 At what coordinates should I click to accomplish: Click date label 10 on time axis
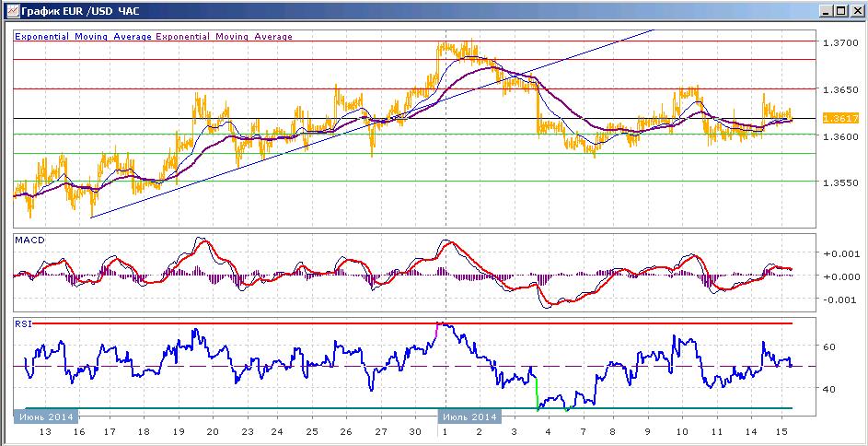click(x=682, y=432)
